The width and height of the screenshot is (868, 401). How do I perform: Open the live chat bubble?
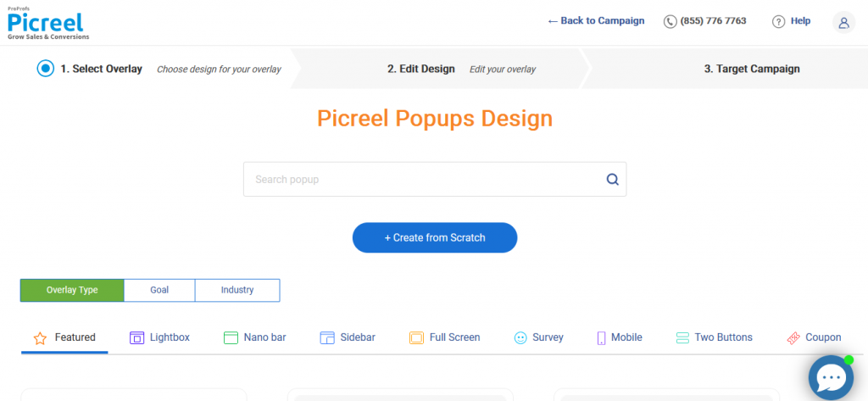[831, 378]
